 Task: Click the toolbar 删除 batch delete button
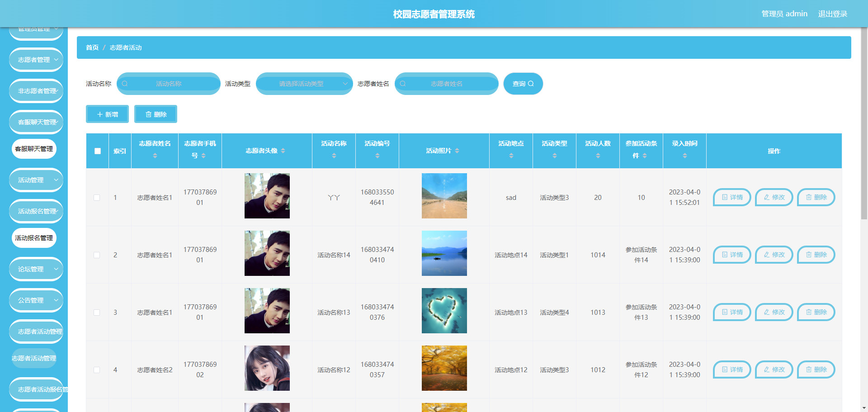[x=156, y=114]
